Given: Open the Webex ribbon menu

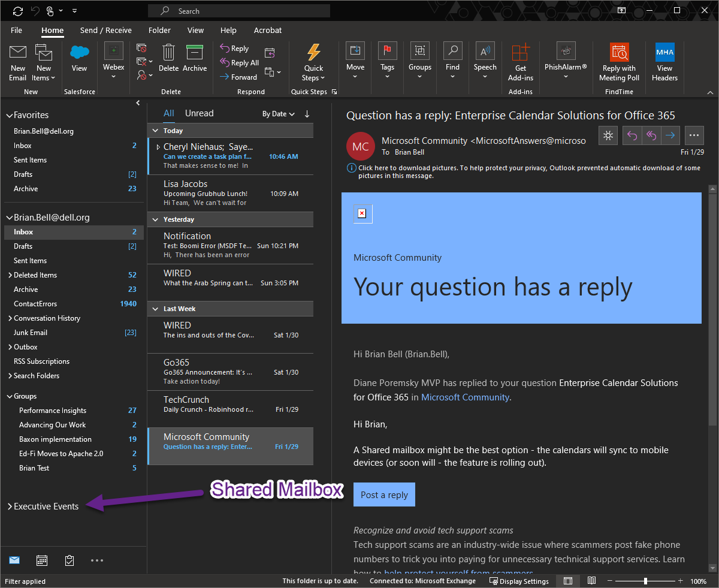Looking at the screenshot, I should (113, 62).
